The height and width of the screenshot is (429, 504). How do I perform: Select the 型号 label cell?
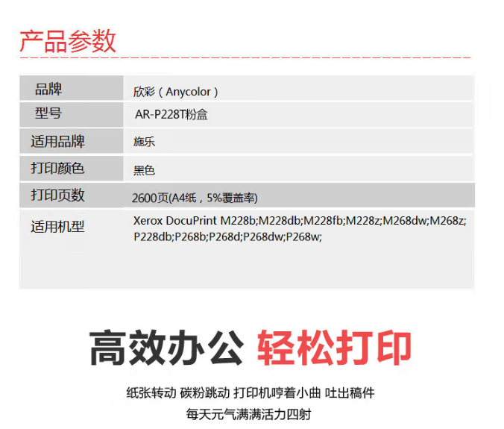coord(72,114)
